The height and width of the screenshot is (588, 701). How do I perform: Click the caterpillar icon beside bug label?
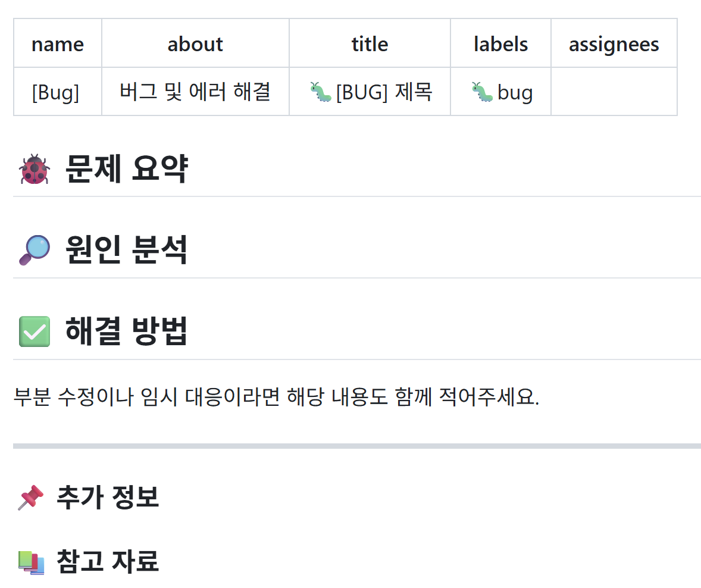pyautogui.click(x=482, y=92)
